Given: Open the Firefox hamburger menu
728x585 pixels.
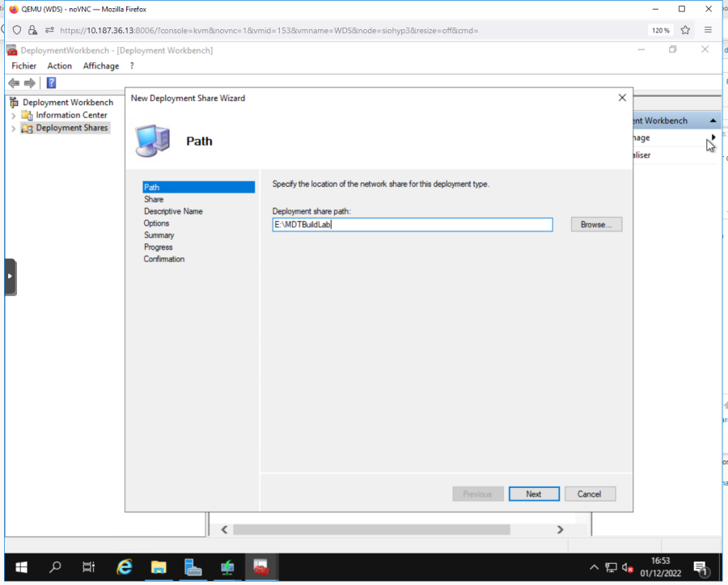Looking at the screenshot, I should coord(708,30).
